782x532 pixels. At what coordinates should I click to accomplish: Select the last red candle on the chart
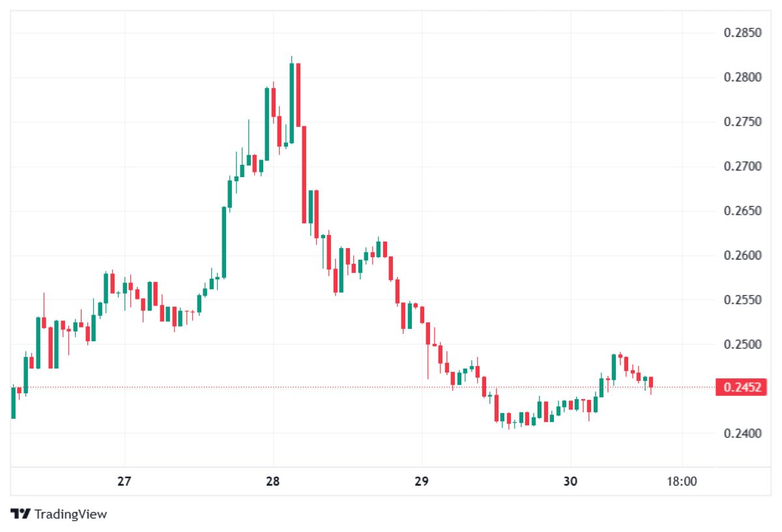(x=650, y=382)
